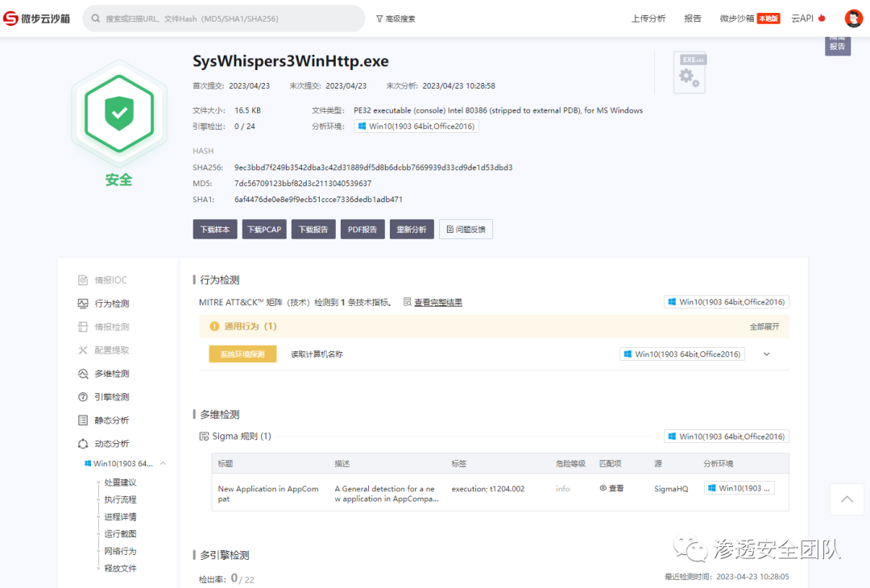The width and height of the screenshot is (870, 588).
Task: Click the back-to-top arrow button
Action: [847, 499]
